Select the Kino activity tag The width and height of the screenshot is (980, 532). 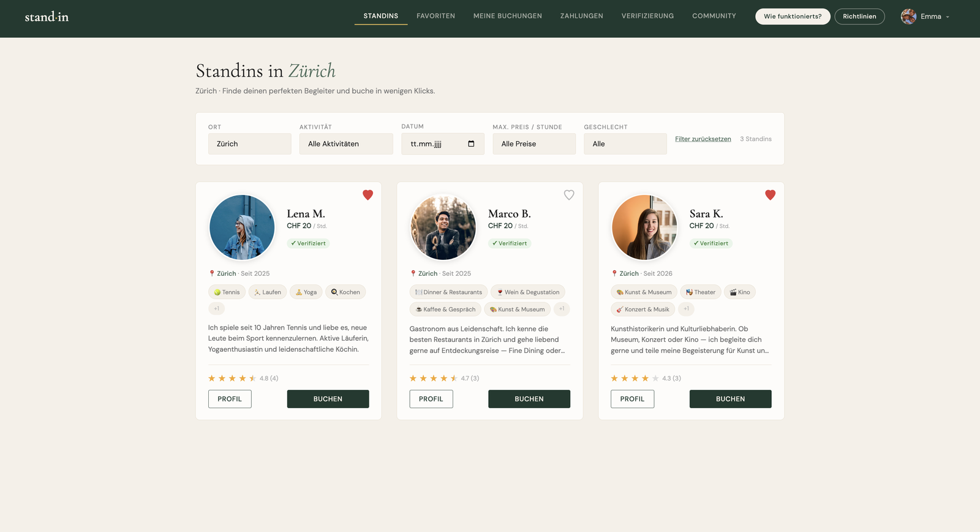click(740, 292)
